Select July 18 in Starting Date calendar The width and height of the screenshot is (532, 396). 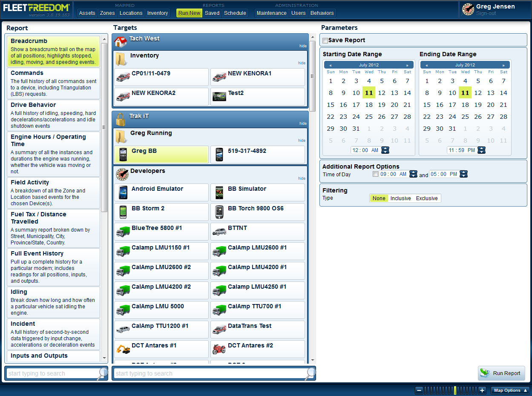(369, 105)
